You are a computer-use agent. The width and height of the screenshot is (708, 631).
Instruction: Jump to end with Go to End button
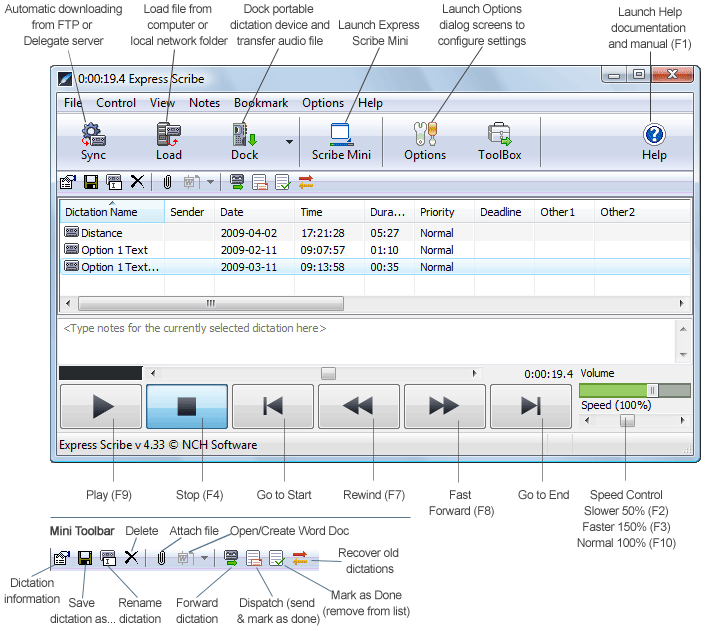coord(530,406)
